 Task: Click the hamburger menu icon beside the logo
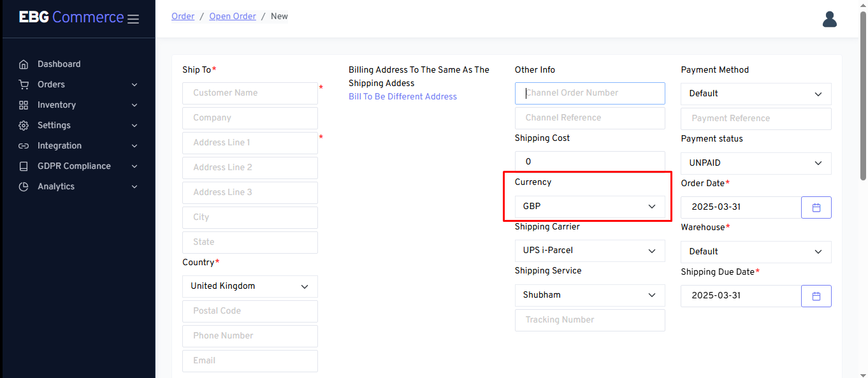tap(133, 19)
